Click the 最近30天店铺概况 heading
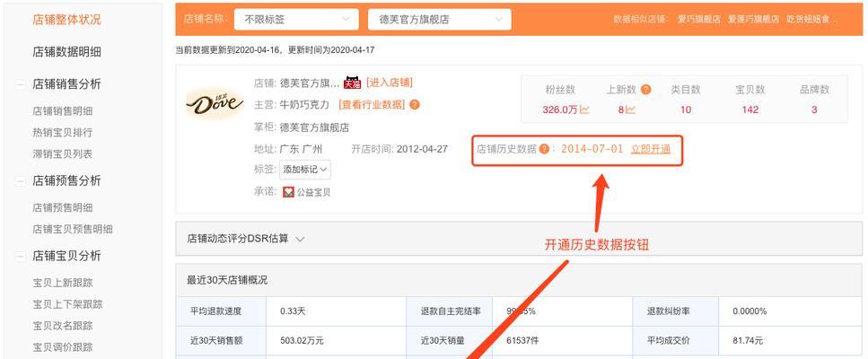This screenshot has width=868, height=359. pos(227,280)
